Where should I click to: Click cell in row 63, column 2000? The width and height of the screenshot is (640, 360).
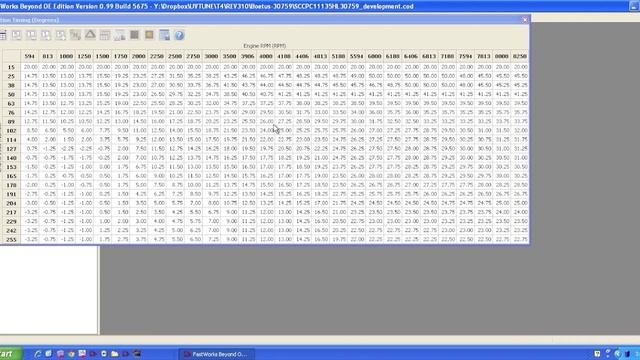tap(139, 103)
